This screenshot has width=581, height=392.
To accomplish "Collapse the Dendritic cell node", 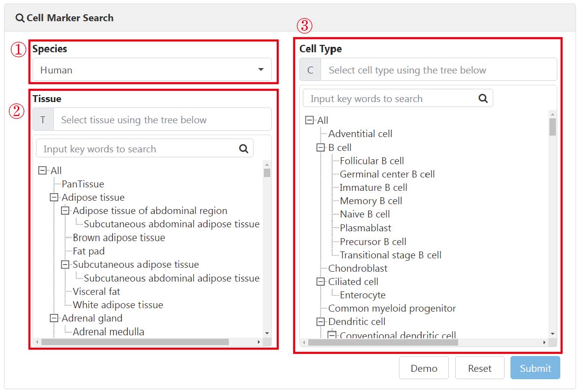I will [x=321, y=321].
